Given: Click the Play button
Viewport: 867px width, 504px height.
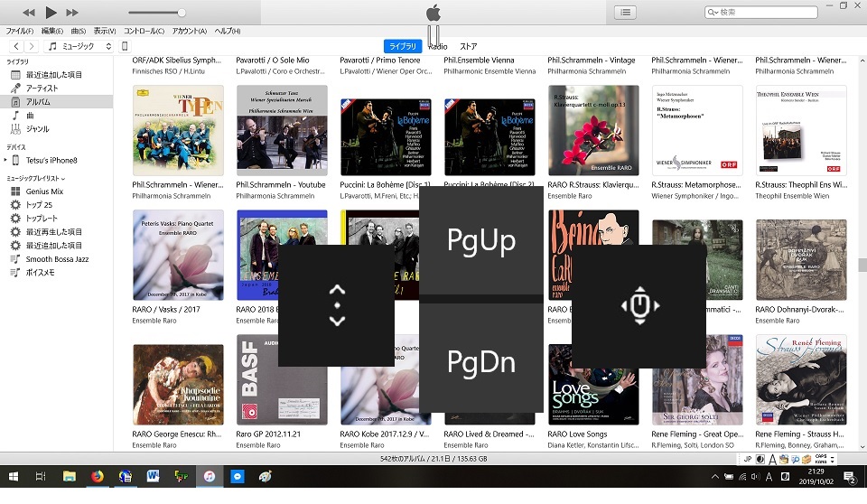Looking at the screenshot, I should [x=51, y=12].
